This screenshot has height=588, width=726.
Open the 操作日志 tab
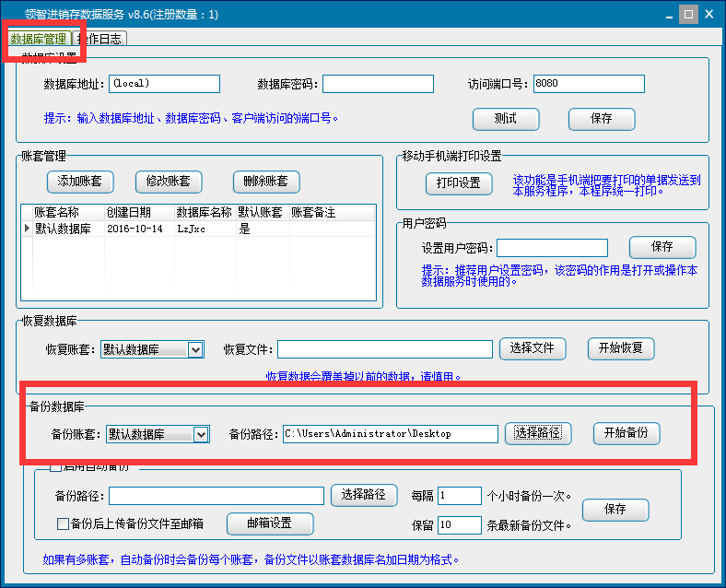(100, 39)
